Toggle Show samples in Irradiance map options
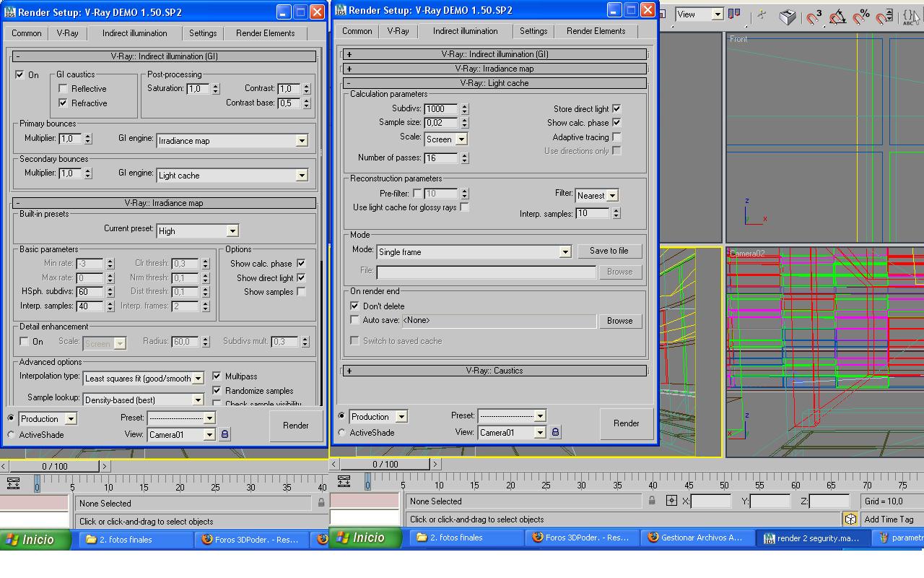924x578 pixels. pos(301,292)
